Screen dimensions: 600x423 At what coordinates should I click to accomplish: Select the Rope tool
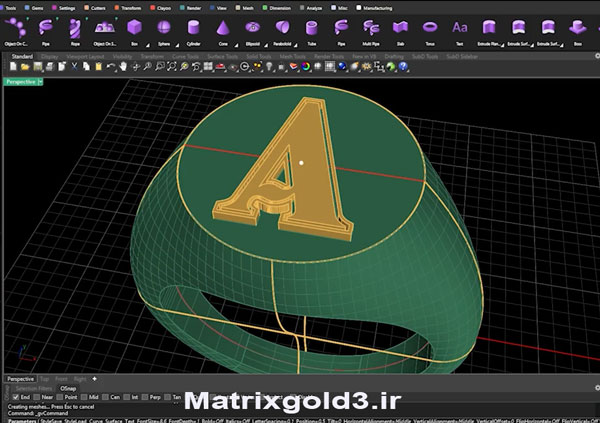click(x=75, y=31)
